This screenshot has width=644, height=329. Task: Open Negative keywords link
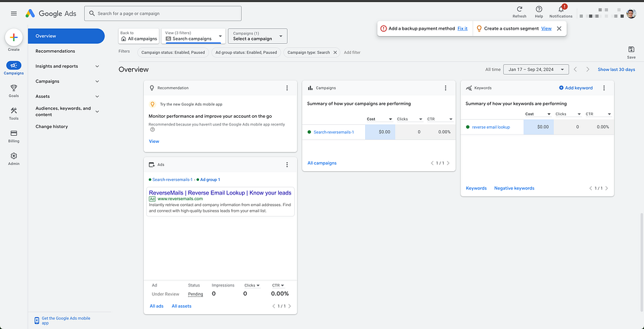tap(514, 188)
